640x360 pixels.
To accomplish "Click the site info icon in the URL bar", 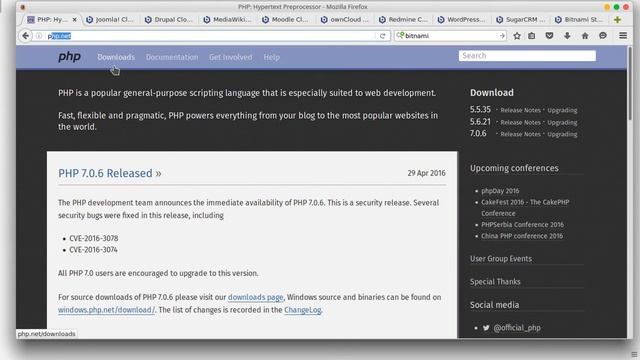I will coord(39,36).
